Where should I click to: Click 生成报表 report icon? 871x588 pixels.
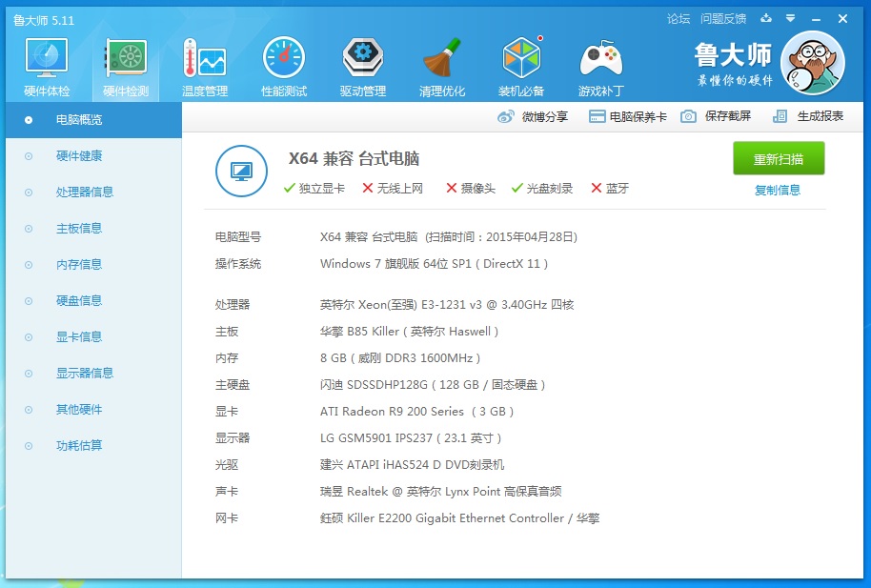[780, 116]
